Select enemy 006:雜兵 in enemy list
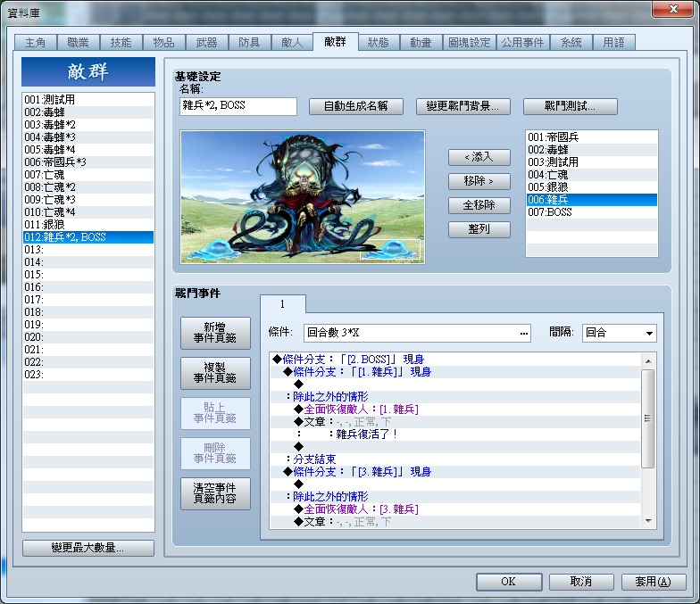 (x=591, y=200)
